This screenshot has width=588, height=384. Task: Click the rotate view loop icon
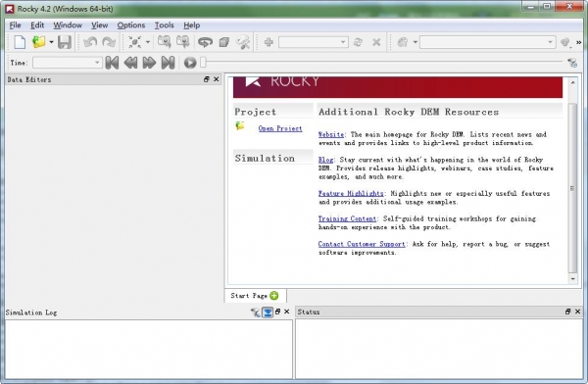point(205,42)
